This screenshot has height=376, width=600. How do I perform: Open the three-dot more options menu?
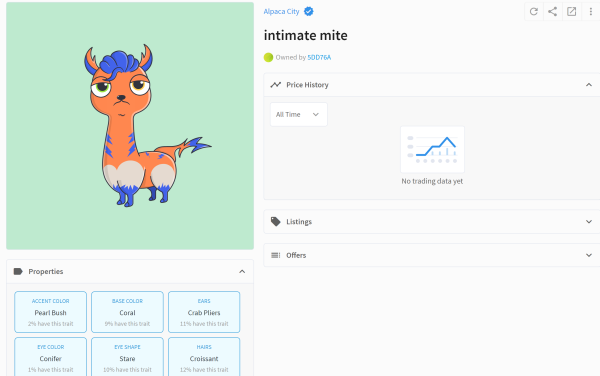tap(591, 11)
